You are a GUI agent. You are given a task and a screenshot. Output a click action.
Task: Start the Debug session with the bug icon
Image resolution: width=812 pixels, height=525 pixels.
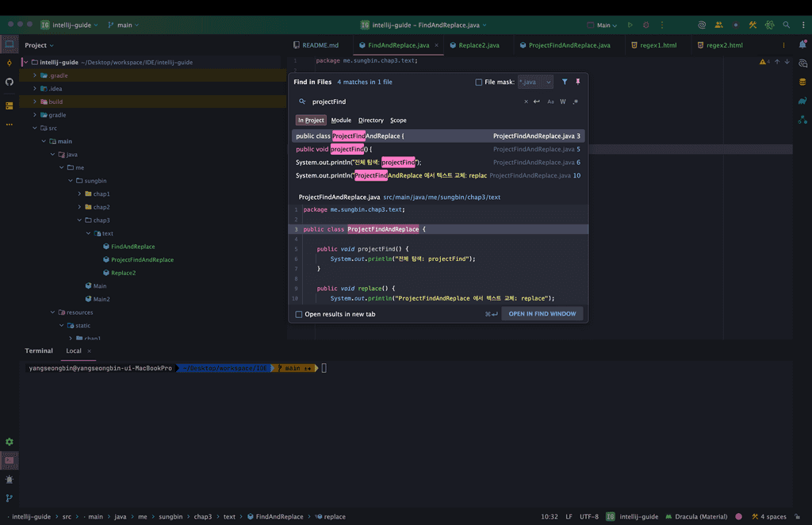[646, 25]
